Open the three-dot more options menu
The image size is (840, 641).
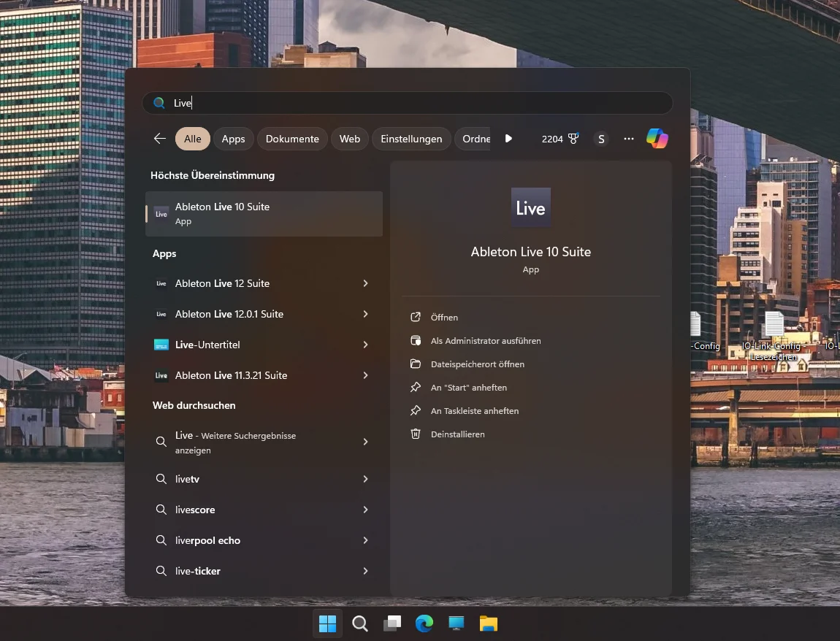pos(629,139)
